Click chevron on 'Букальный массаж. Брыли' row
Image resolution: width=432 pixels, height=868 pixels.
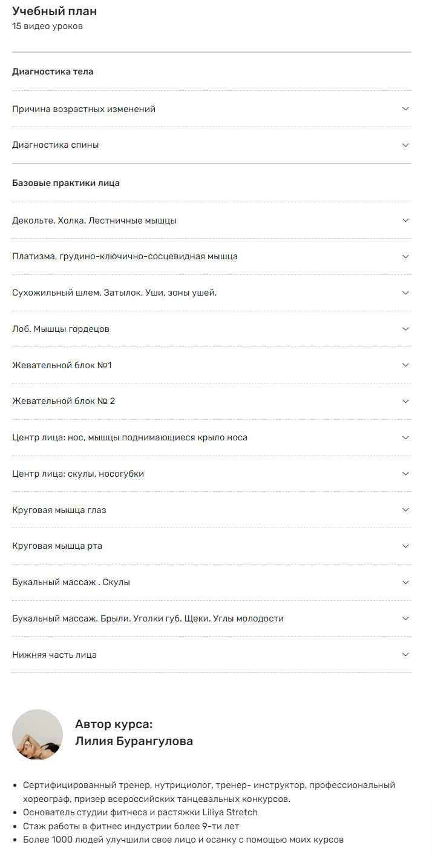(405, 618)
